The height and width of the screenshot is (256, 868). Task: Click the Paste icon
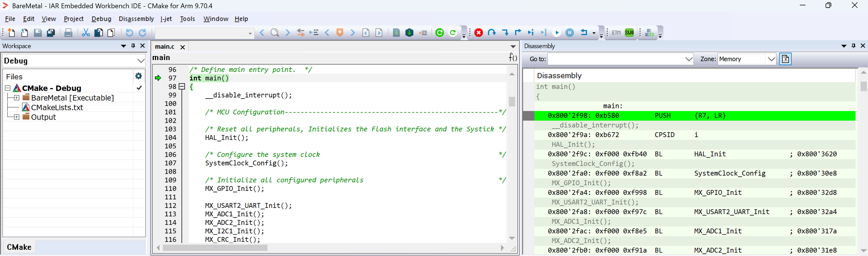[x=112, y=33]
